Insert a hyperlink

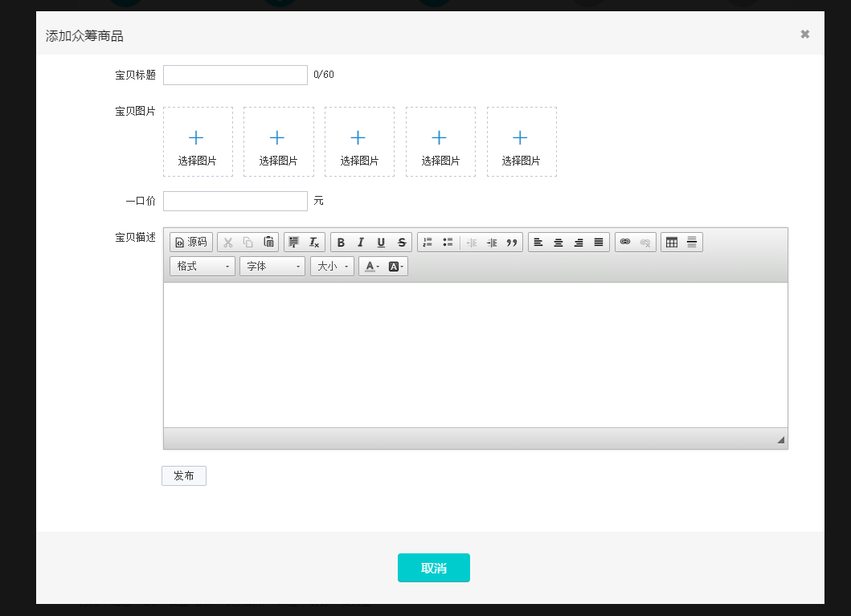(x=625, y=243)
